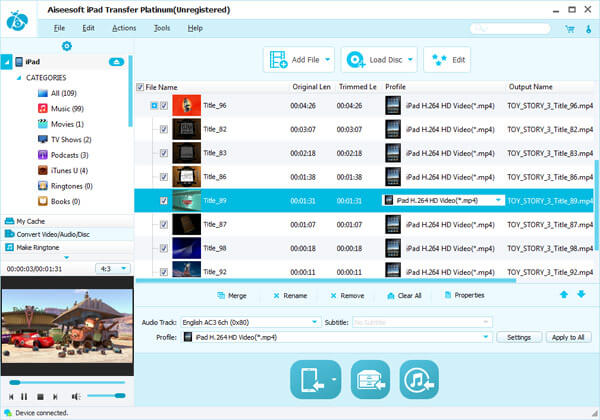Uncheck the Title_98 checkbox

[x=164, y=248]
